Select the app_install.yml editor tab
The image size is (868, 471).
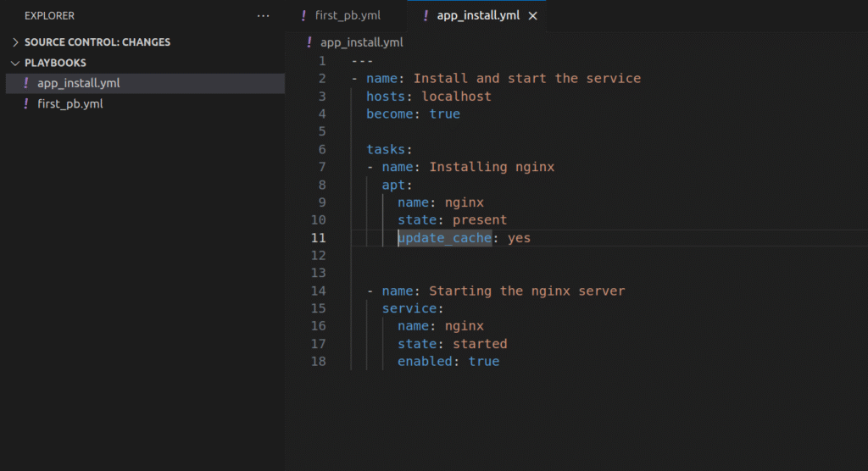pyautogui.click(x=477, y=16)
